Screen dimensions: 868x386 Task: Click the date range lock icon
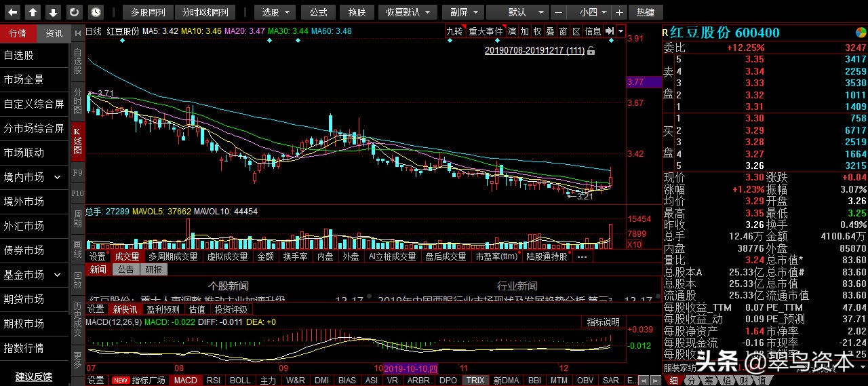[591, 51]
